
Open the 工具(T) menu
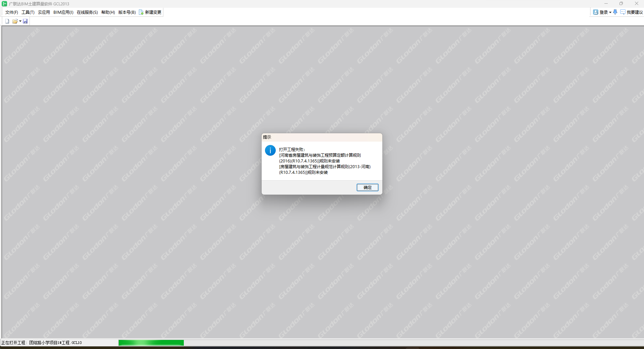pos(28,12)
